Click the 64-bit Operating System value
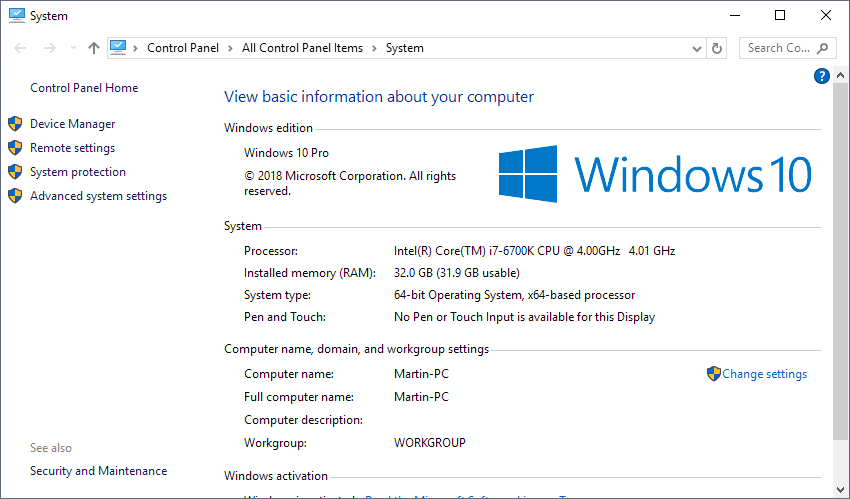This screenshot has width=850, height=499. pyautogui.click(x=514, y=295)
